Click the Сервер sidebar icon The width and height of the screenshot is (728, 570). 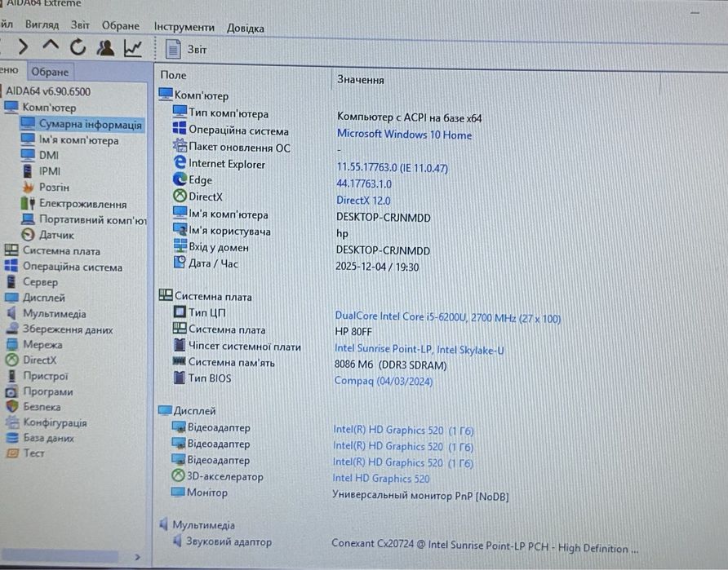[x=11, y=281]
